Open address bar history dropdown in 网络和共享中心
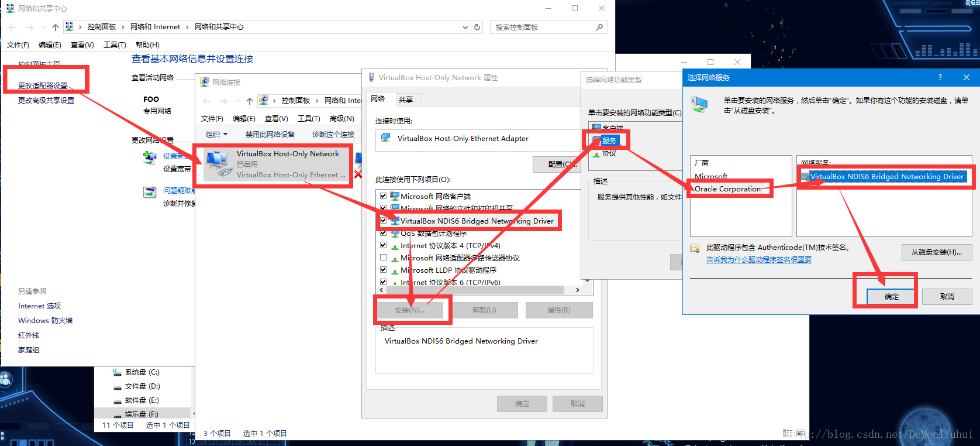This screenshot has height=446, width=980. pos(465,27)
